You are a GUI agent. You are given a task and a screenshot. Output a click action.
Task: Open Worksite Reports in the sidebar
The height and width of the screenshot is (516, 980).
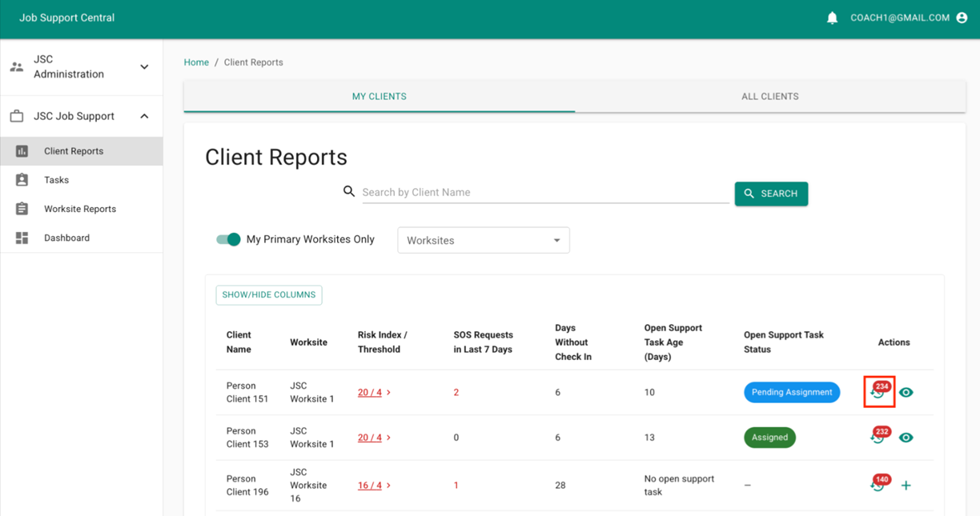[x=81, y=209]
